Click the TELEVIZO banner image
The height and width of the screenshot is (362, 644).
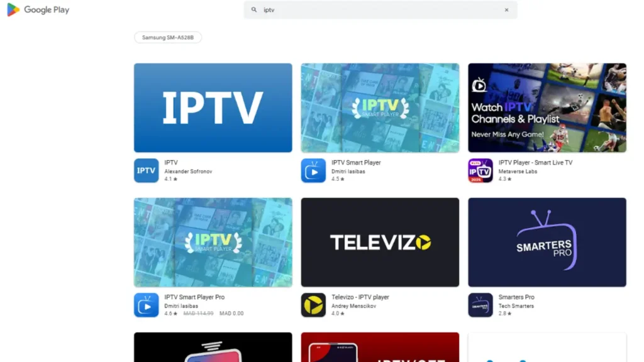380,242
